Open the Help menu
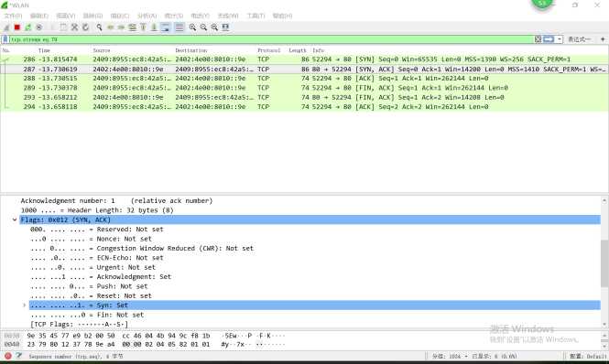609x364 pixels. (x=282, y=16)
